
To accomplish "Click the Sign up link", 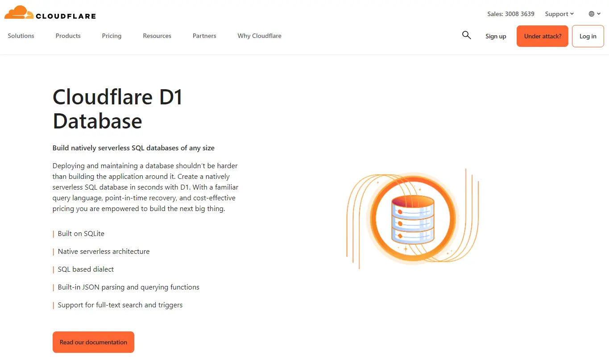I will click(x=496, y=36).
